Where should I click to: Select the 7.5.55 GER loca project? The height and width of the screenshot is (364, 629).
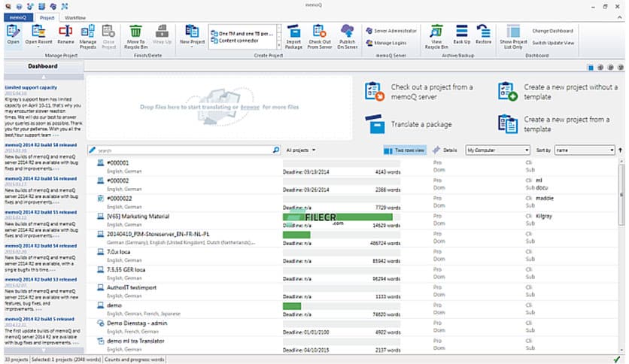coord(353,274)
